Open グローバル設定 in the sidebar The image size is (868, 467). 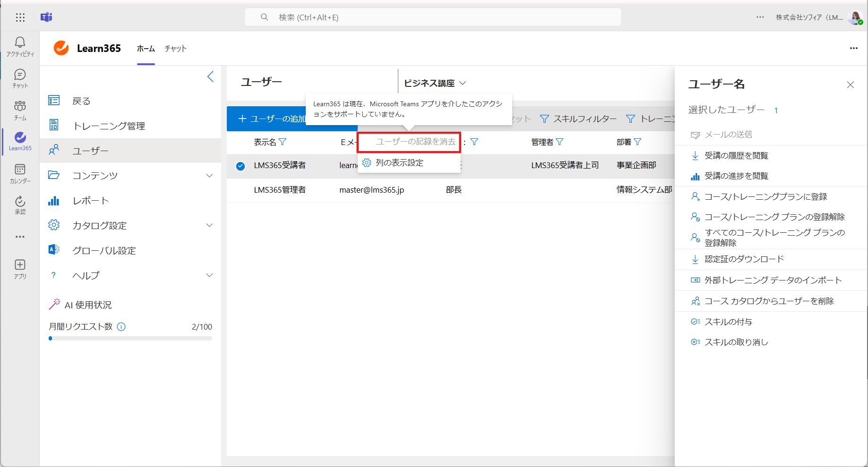130,250
